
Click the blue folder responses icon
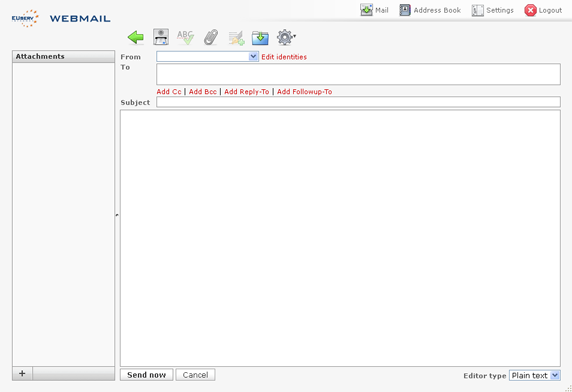click(x=260, y=38)
